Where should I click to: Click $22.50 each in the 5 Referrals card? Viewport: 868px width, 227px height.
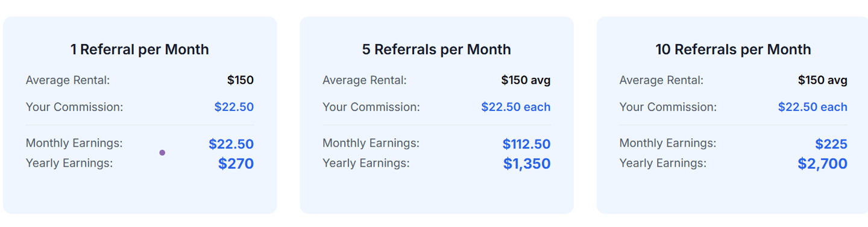pyautogui.click(x=516, y=107)
